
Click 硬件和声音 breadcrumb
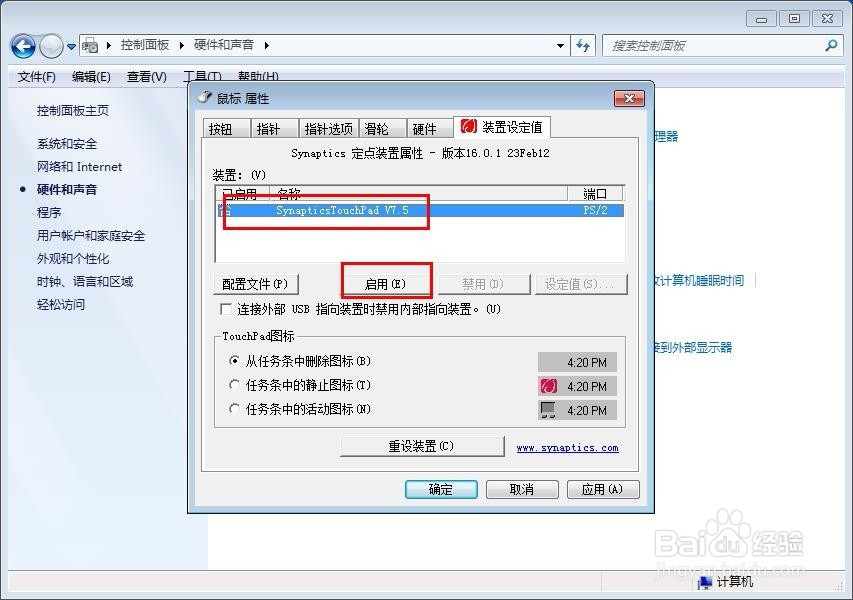pos(224,45)
